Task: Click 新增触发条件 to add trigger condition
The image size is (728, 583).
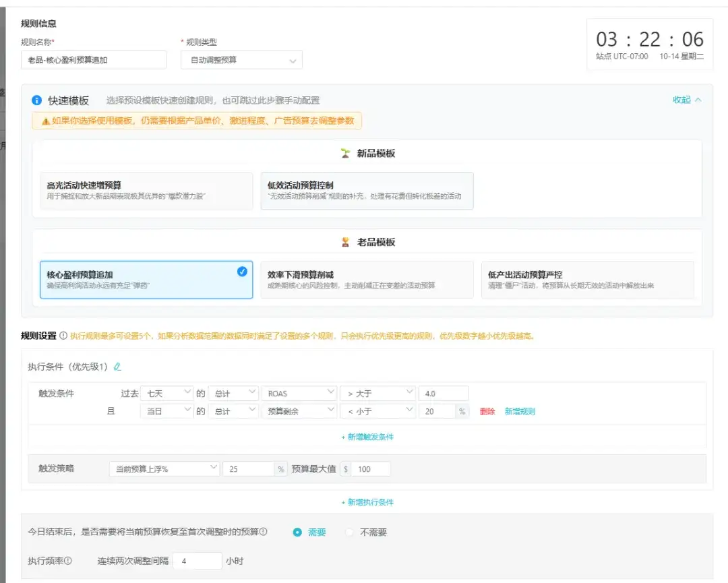Action: 367,437
